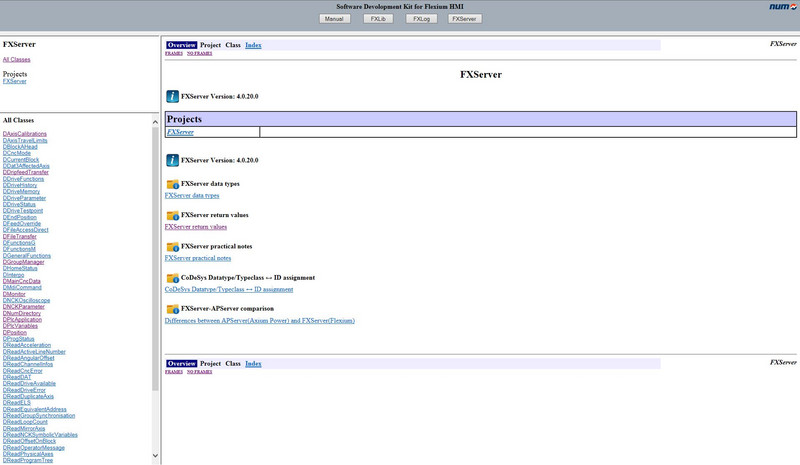Open the Manual button in the header
800x465 pixels.
tap(336, 19)
